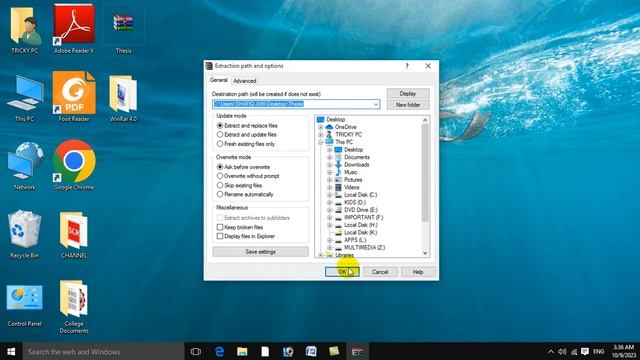
Task: Select Music in the folder tree
Action: [x=351, y=172]
